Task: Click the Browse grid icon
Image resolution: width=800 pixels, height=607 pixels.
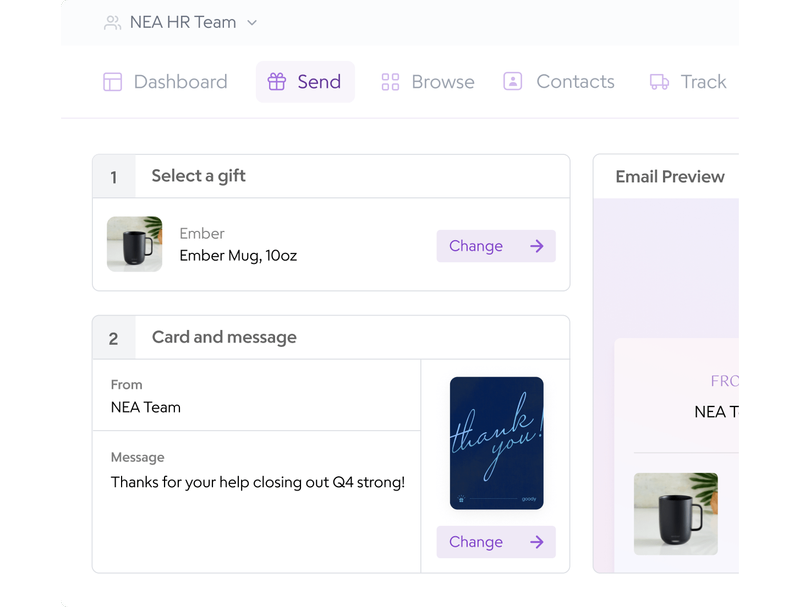Action: [390, 82]
